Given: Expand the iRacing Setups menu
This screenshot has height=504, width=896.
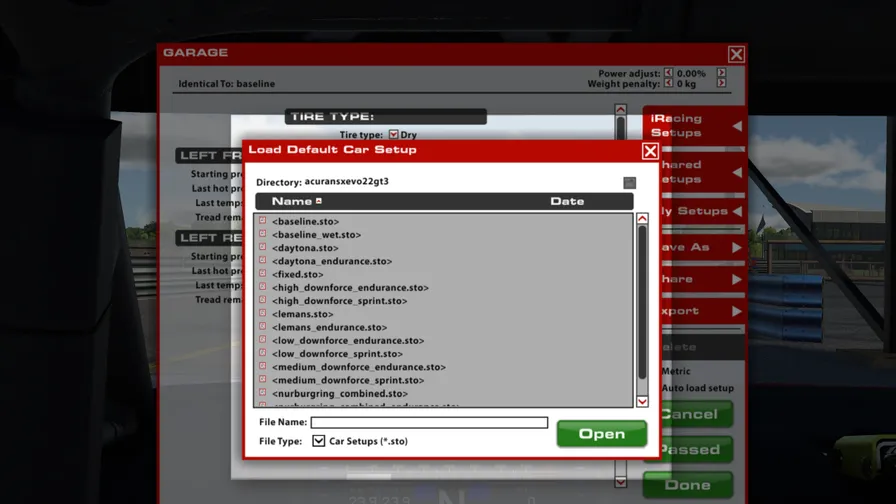Looking at the screenshot, I should [x=695, y=125].
